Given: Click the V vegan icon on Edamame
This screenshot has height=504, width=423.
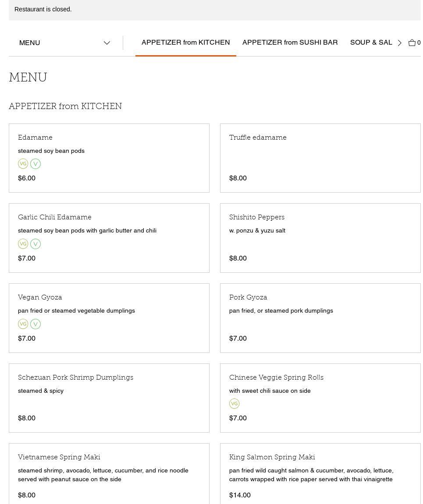Looking at the screenshot, I should [x=36, y=164].
